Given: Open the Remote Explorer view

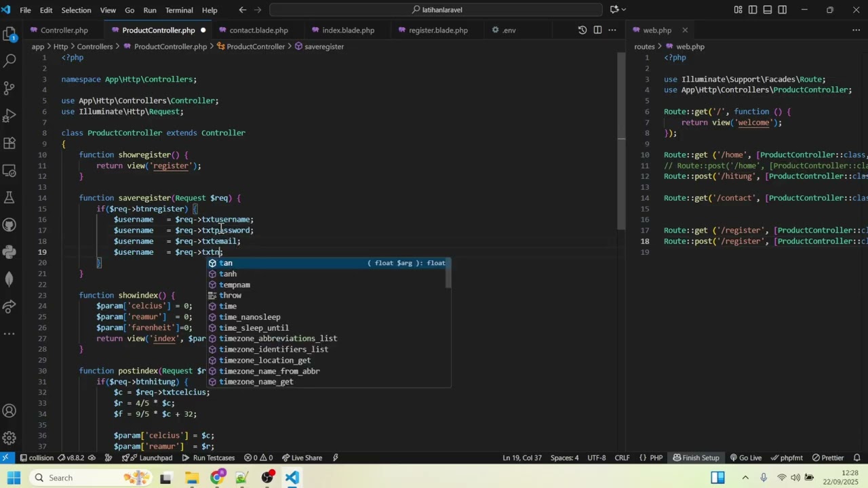Looking at the screenshot, I should pyautogui.click(x=9, y=170).
